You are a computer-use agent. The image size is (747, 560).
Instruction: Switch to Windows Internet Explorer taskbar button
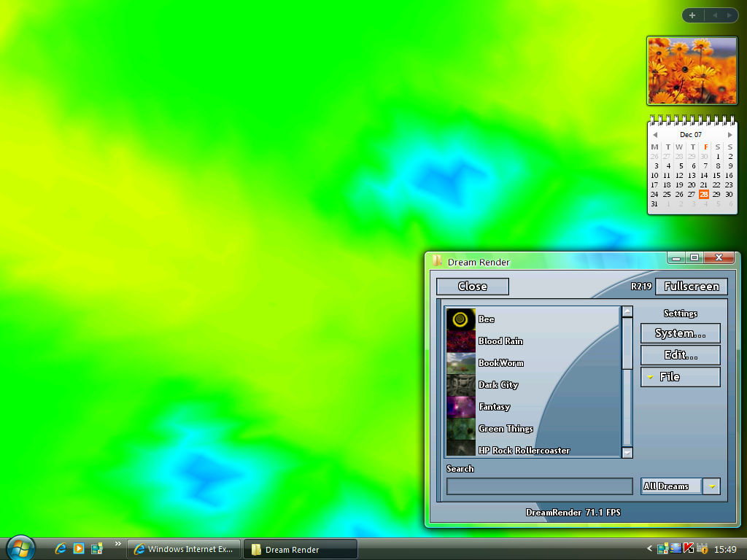click(x=184, y=549)
